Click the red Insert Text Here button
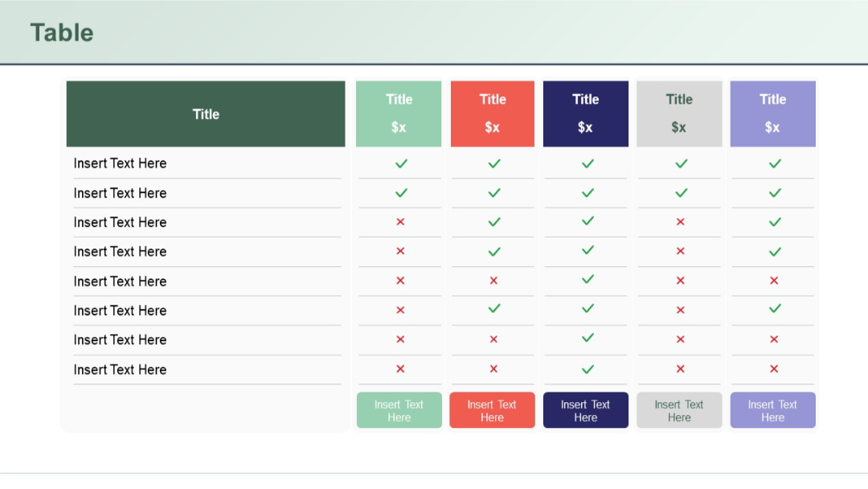This screenshot has height=489, width=868. 493,410
